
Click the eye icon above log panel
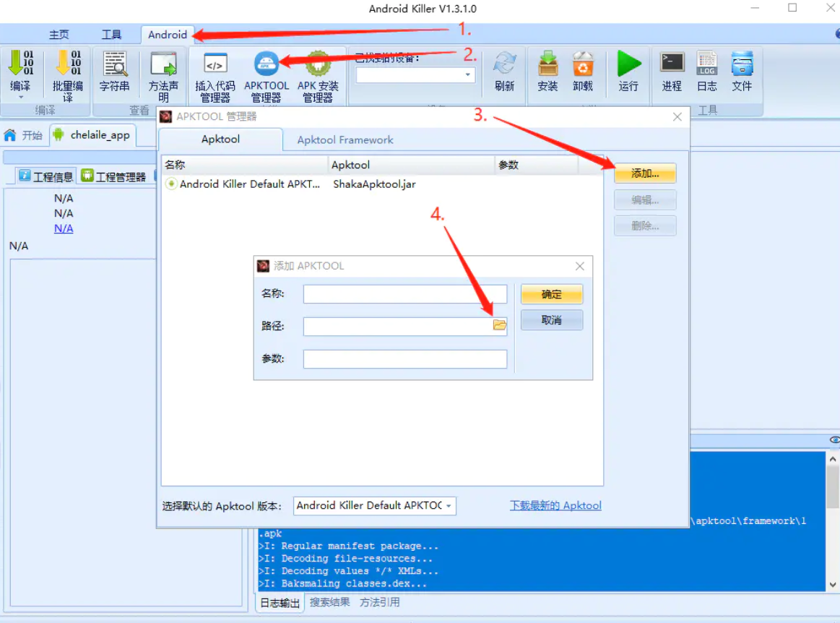pos(834,439)
